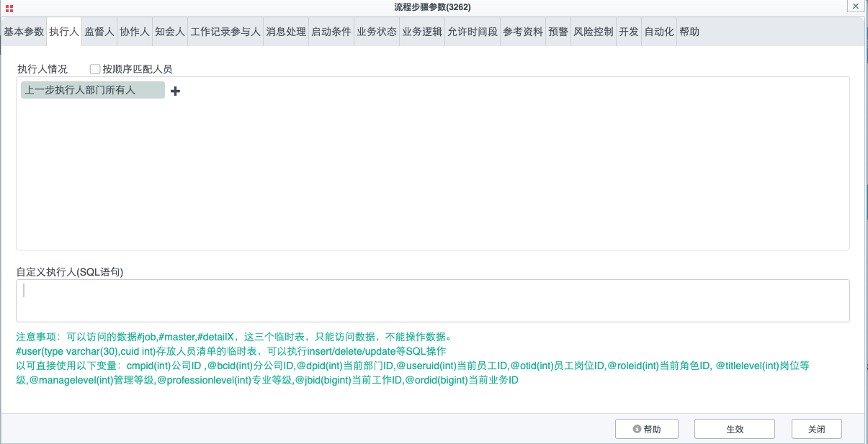Click the 关闭 button
868x444 pixels.
click(816, 429)
